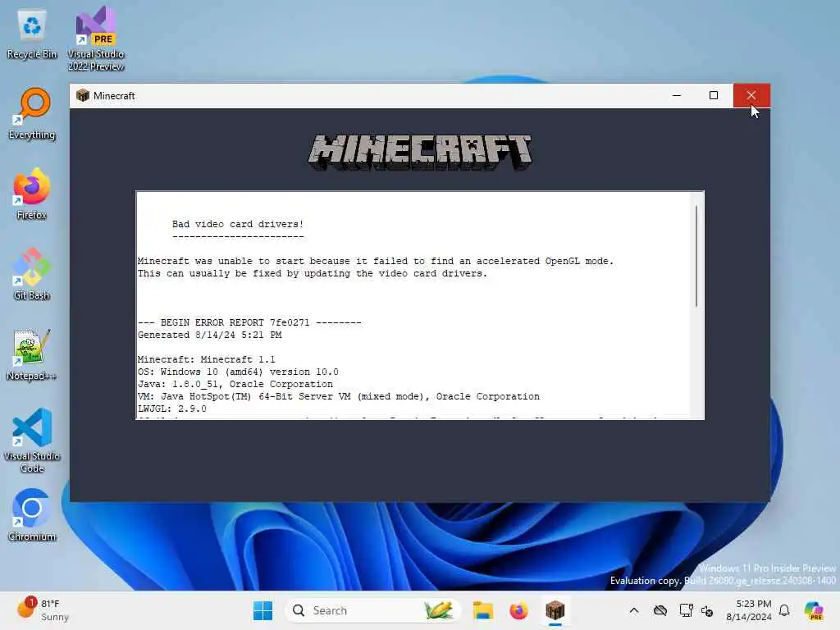
Task: Select the Minecraft taskbar icon
Action: click(x=555, y=610)
